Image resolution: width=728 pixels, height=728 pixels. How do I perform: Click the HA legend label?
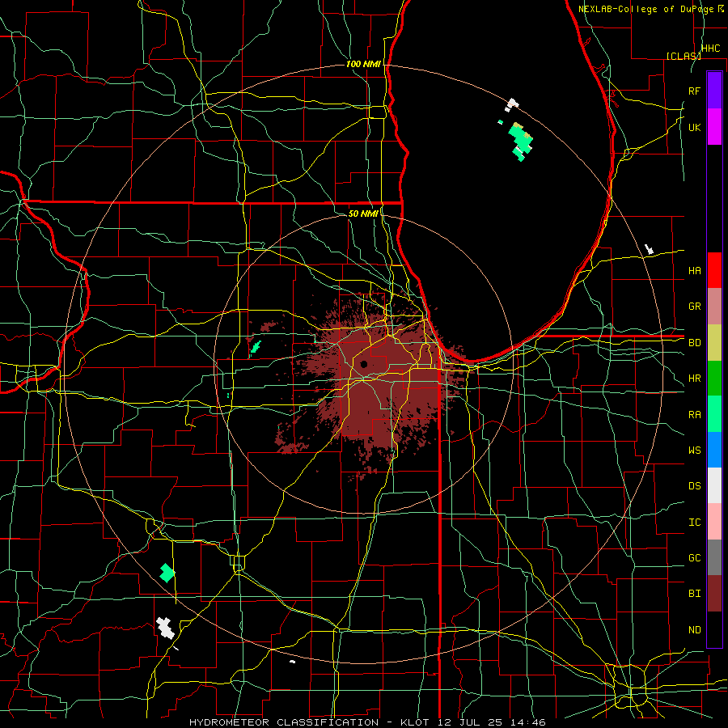point(694,270)
